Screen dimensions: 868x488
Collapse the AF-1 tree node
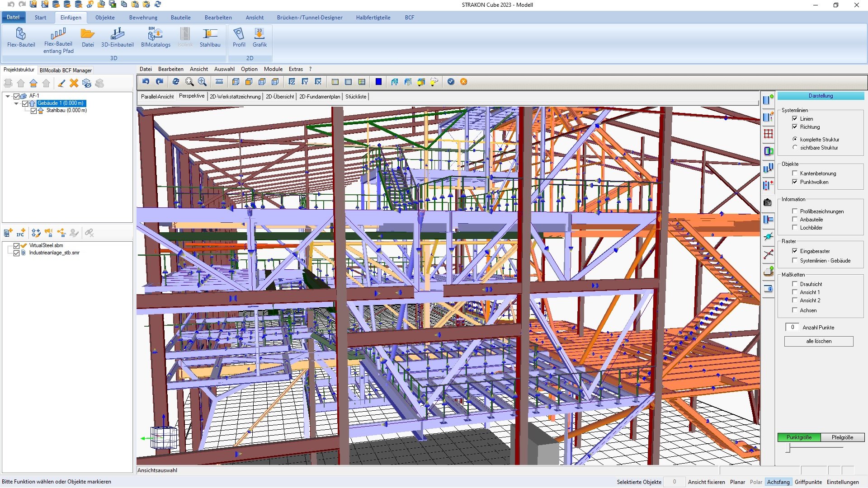(x=8, y=96)
